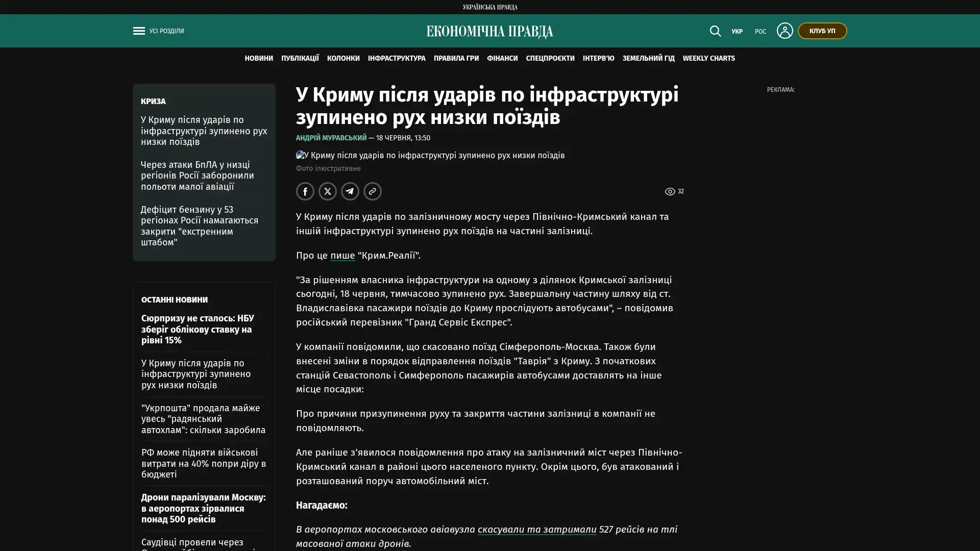
Task: Click the article illustration image
Action: point(430,155)
